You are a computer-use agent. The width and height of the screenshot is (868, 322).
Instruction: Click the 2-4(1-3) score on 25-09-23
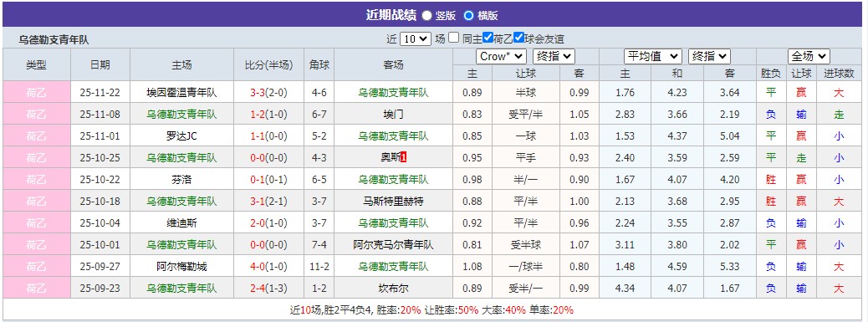point(268,289)
